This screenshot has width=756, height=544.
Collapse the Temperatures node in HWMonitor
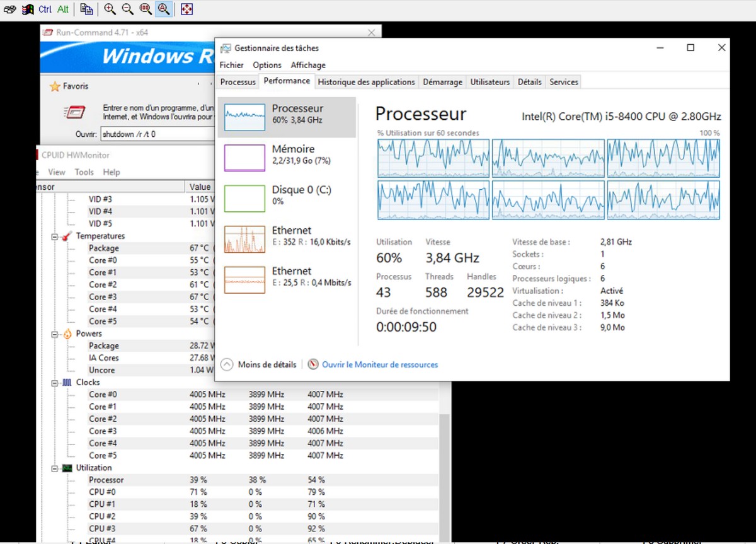(x=55, y=236)
